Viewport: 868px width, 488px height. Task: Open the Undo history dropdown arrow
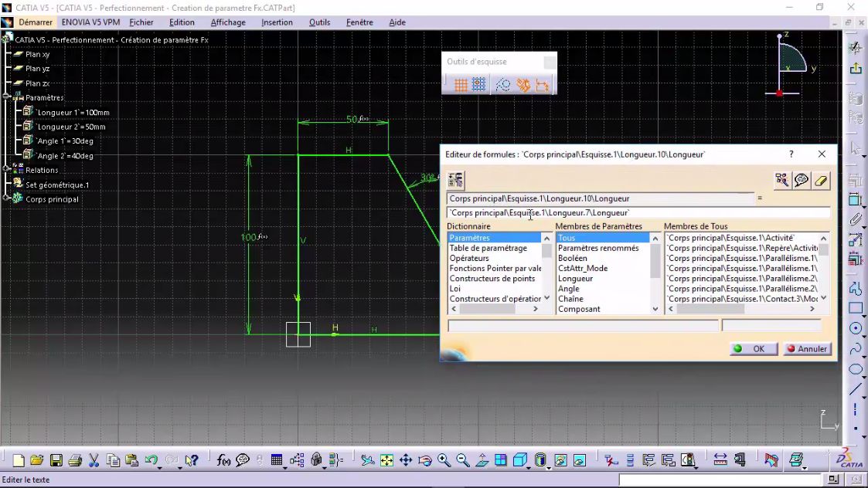pyautogui.click(x=160, y=467)
